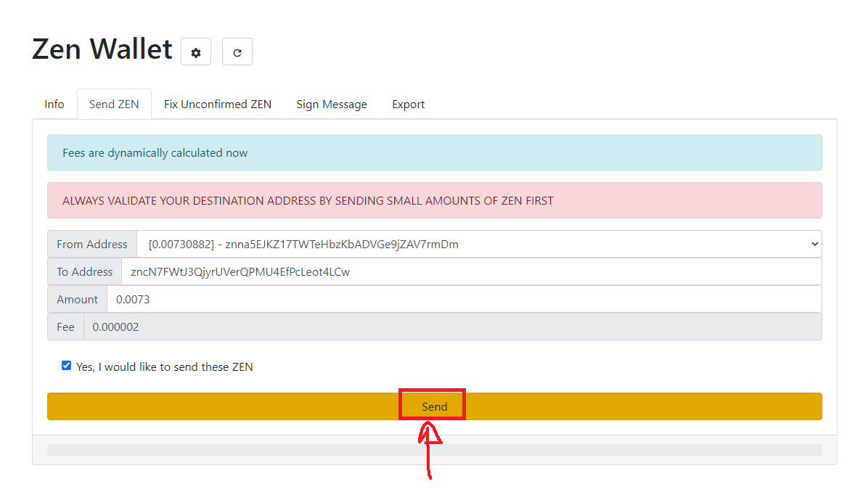Click the Zen Wallet heading

(102, 49)
